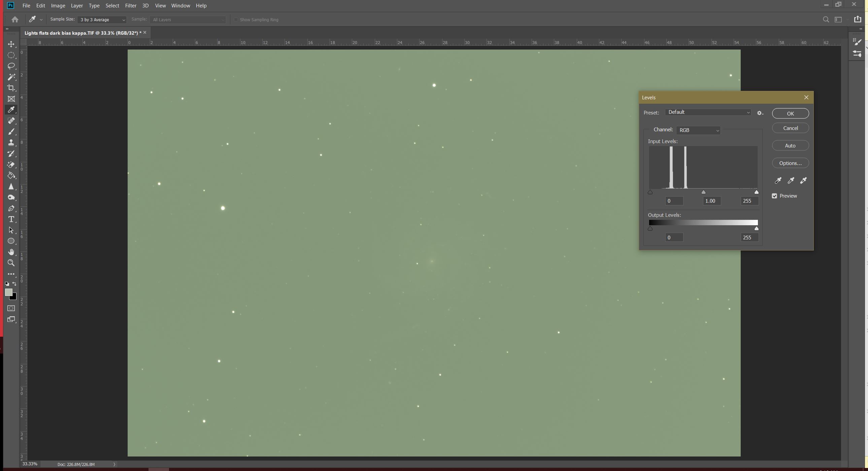The height and width of the screenshot is (471, 868).
Task: Select the Ellipse shape tool
Action: click(11, 241)
